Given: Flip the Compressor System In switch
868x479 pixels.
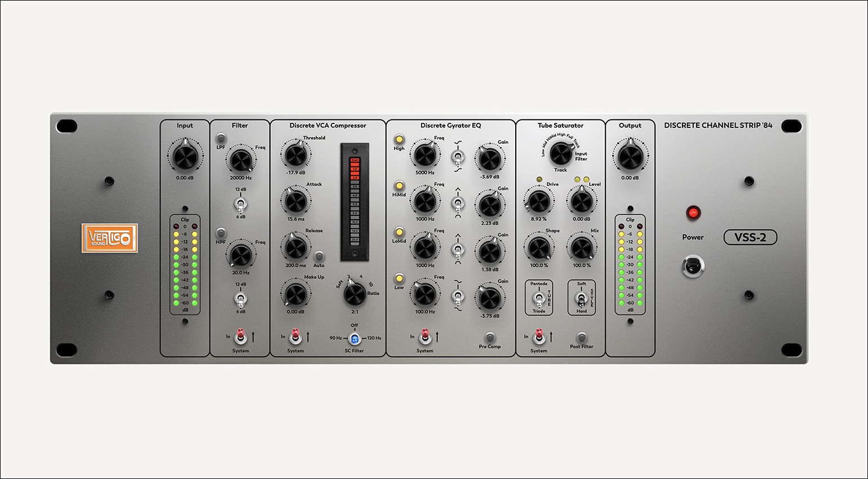Looking at the screenshot, I should [x=295, y=336].
